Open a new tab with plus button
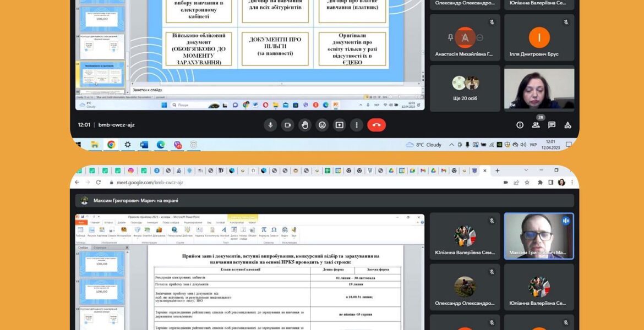The height and width of the screenshot is (330, 644). [498, 170]
